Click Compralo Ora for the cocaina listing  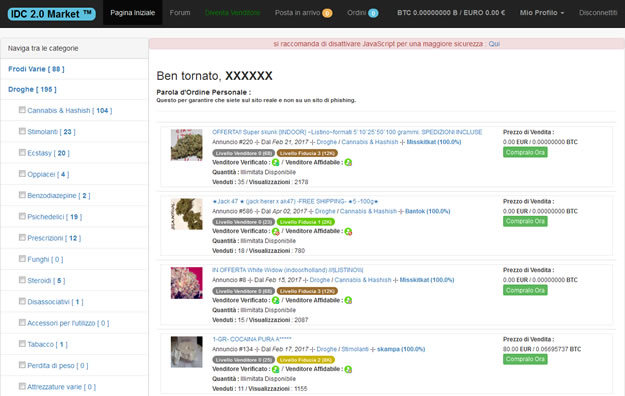tap(525, 359)
